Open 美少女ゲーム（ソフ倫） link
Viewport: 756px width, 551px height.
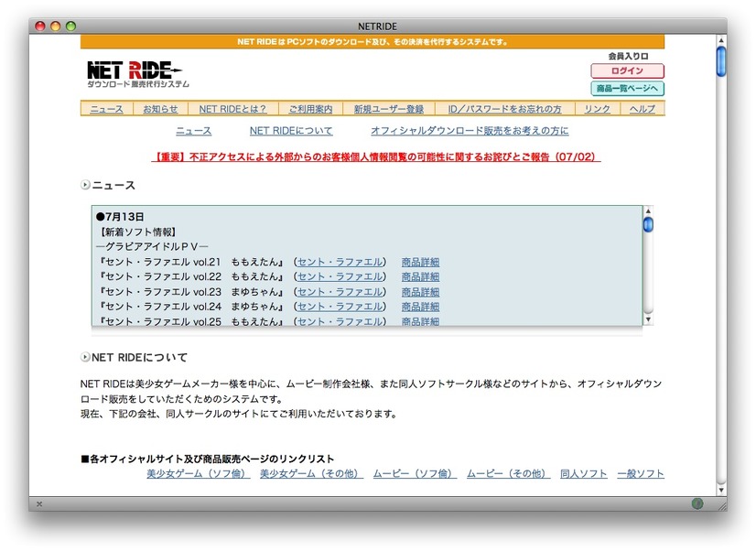(x=199, y=474)
